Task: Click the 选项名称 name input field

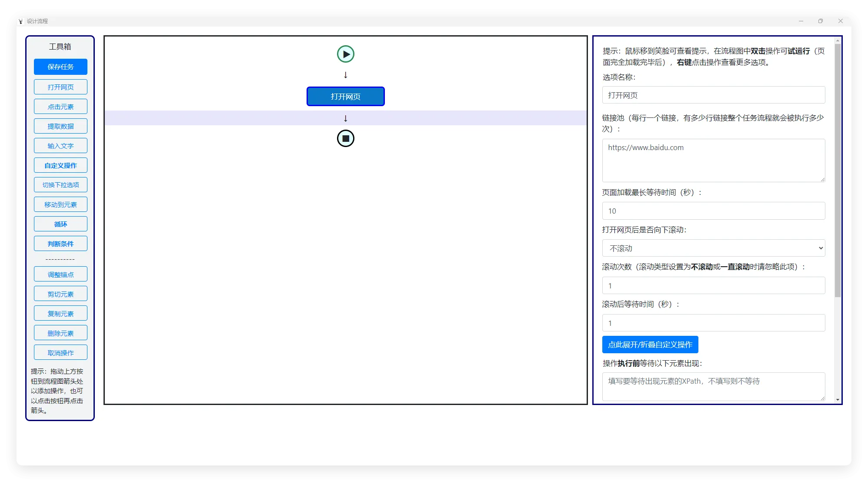Action: tap(713, 95)
